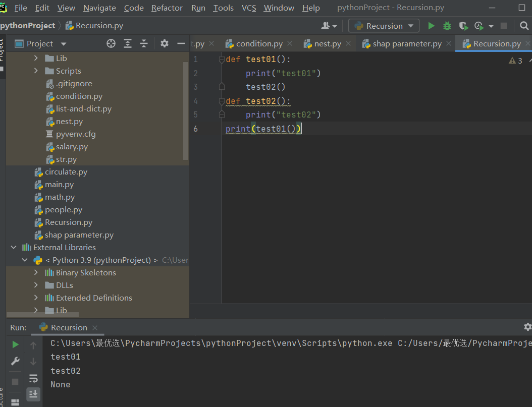
Task: Open Project panel options with the gear icon
Action: point(165,43)
